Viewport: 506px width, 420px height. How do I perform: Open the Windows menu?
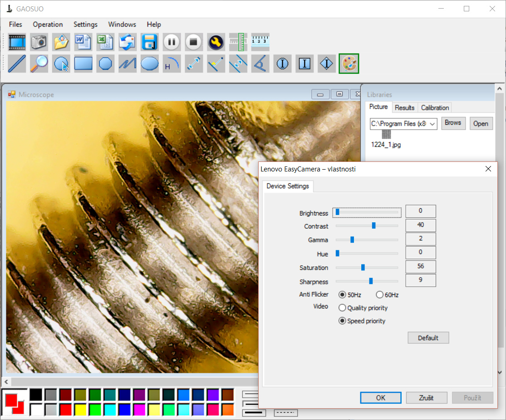(122, 24)
